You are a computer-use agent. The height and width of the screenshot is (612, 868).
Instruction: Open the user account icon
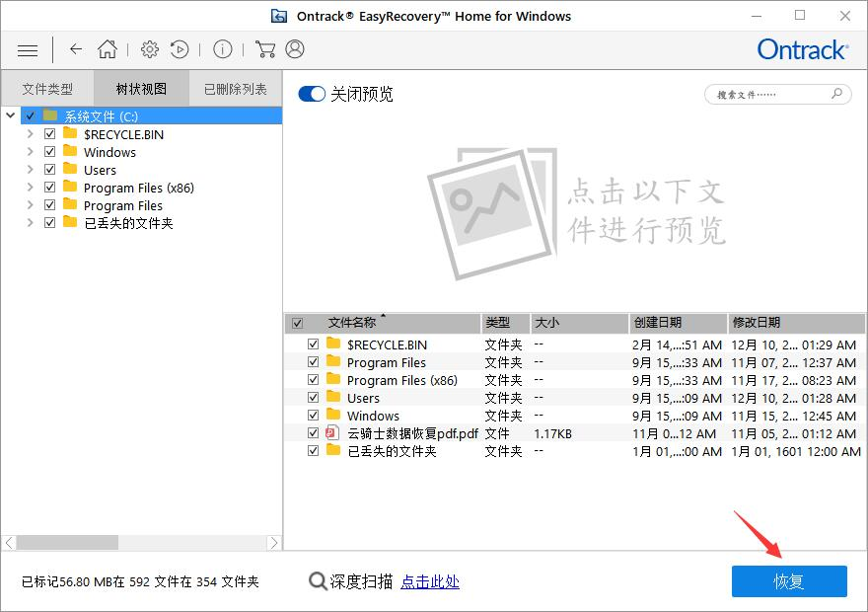point(295,49)
